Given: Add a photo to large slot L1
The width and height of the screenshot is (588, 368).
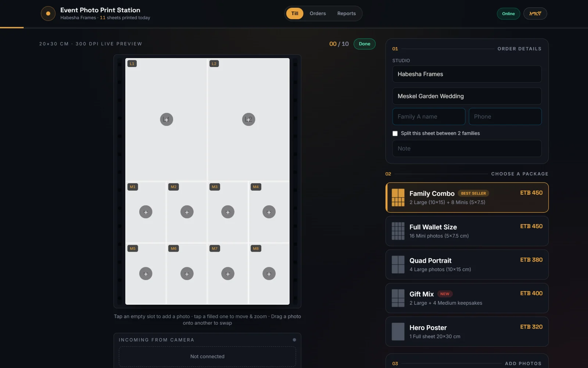Looking at the screenshot, I should 166,119.
